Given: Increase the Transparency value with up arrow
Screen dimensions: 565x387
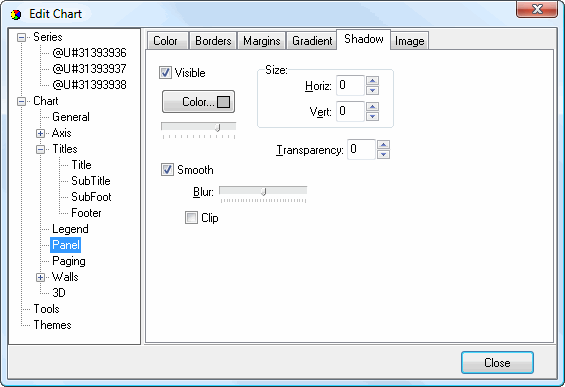Looking at the screenshot, I should (383, 144).
